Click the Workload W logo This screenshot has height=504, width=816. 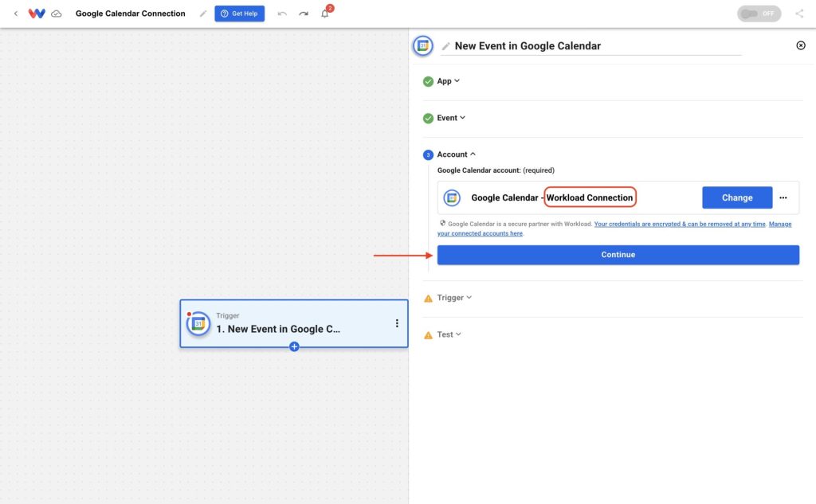(37, 14)
